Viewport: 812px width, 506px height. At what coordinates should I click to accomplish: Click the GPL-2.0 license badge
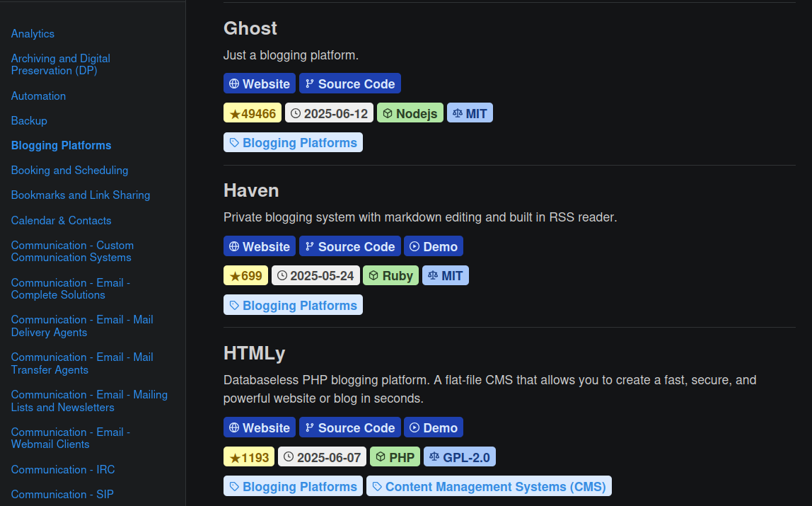coord(460,456)
